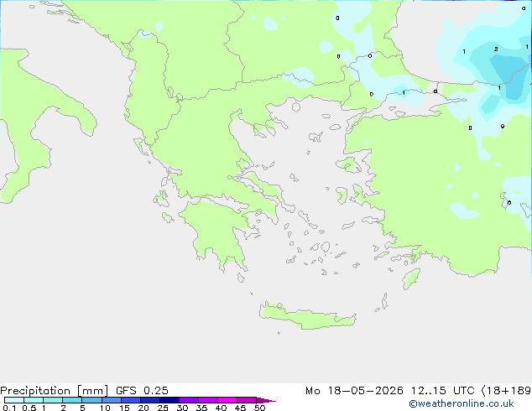Select the 30–35 mm legend color swatch
532x411 pixels.
point(189,400)
